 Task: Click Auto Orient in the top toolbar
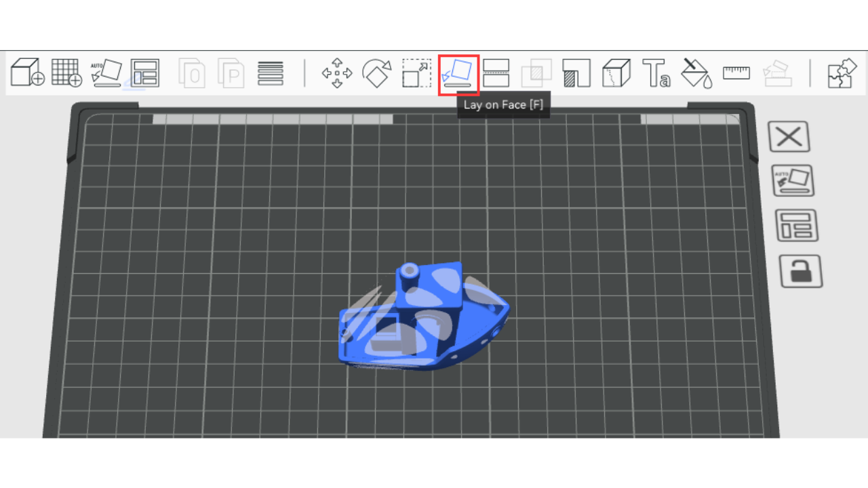pos(106,73)
